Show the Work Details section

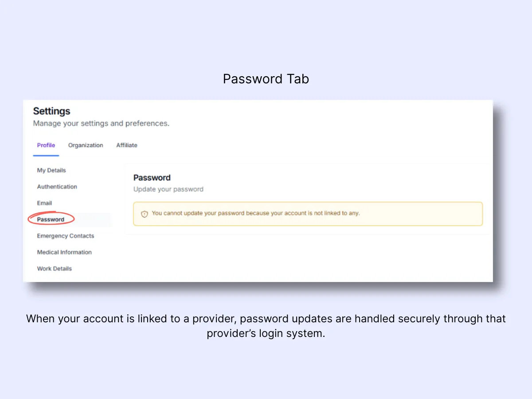[55, 269]
